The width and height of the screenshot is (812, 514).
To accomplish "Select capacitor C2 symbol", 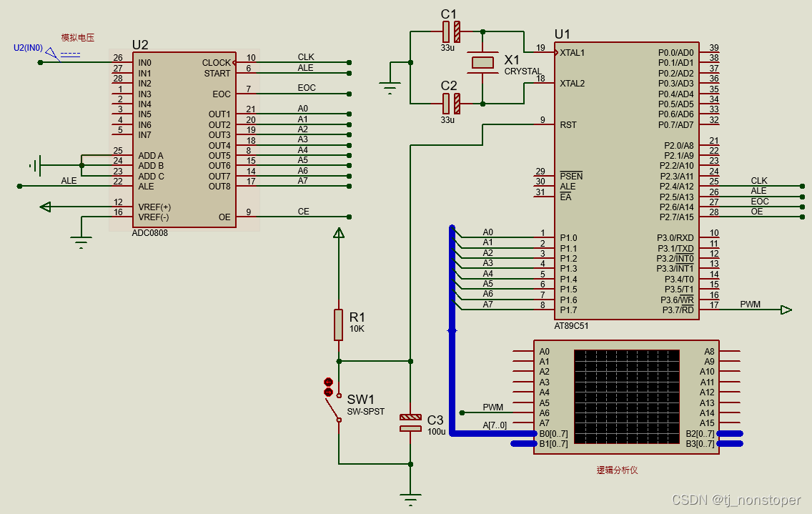I will click(451, 104).
